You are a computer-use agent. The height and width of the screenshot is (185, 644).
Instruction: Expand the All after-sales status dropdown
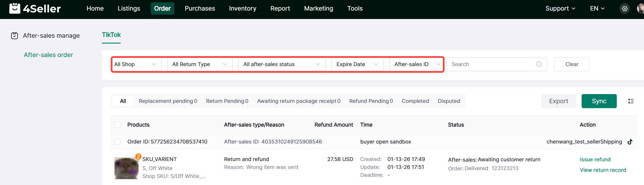tap(281, 64)
